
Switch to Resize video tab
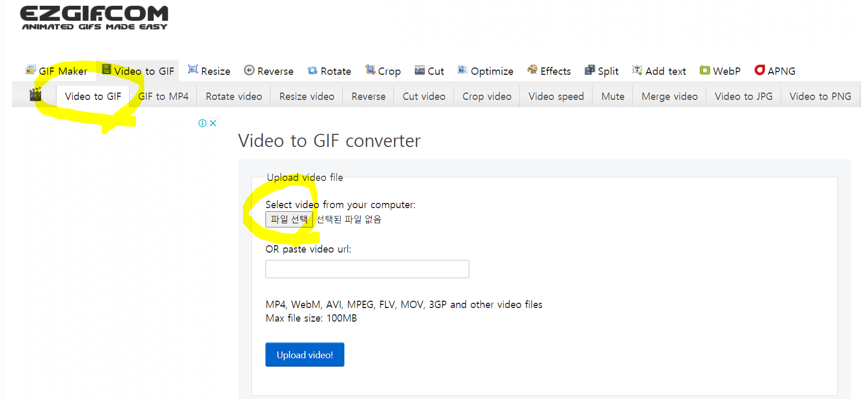(307, 96)
